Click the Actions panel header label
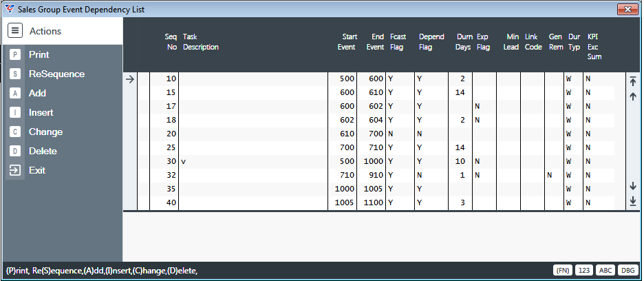 click(x=45, y=31)
